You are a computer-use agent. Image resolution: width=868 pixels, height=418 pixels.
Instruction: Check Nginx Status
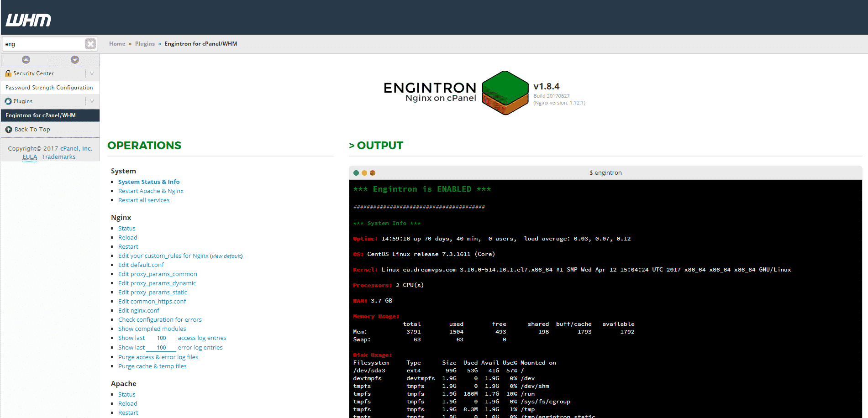[127, 229]
